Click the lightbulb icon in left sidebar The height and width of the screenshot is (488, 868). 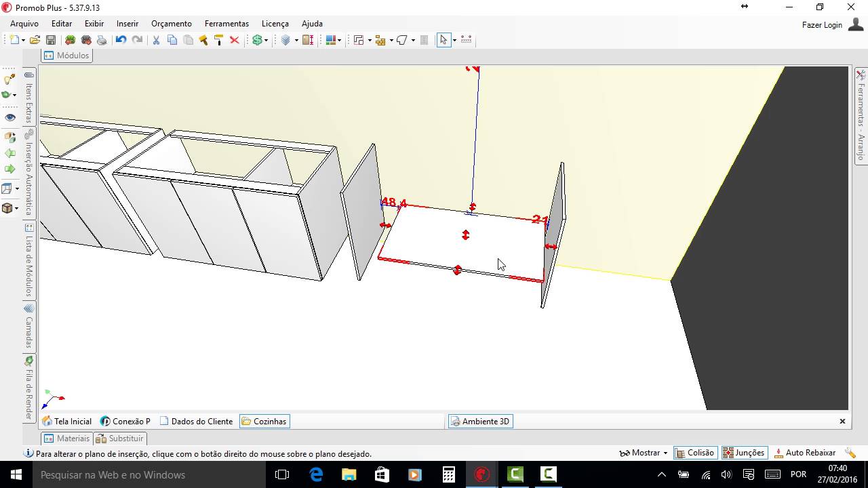click(9, 79)
